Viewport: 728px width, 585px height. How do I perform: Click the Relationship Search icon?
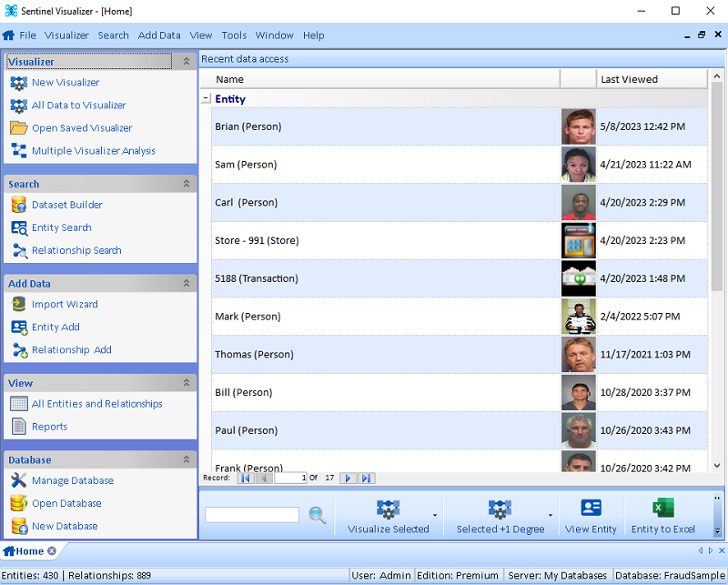pyautogui.click(x=21, y=250)
